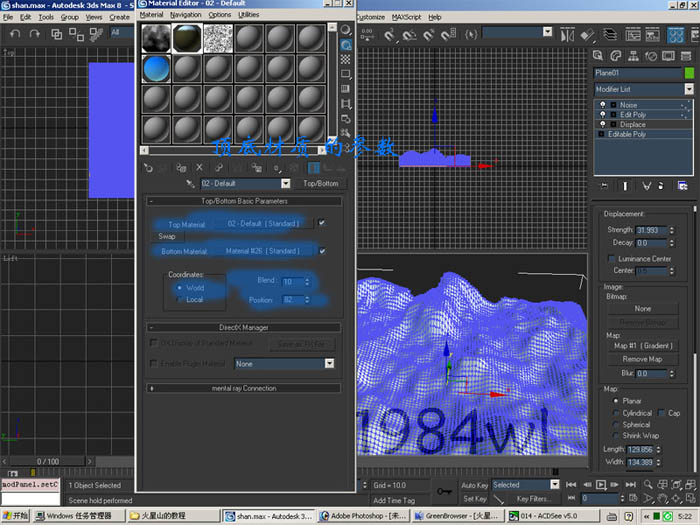Select Cylindrical map radio button
This screenshot has height=525, width=700.
(616, 413)
